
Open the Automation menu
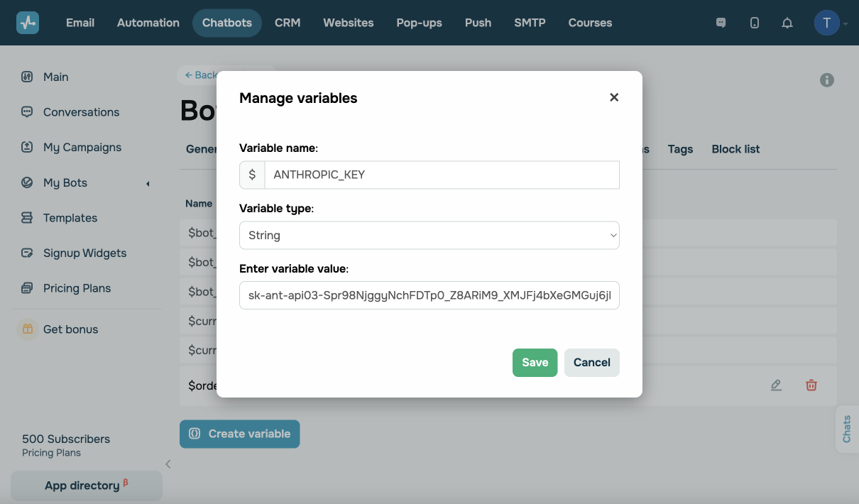pos(148,23)
